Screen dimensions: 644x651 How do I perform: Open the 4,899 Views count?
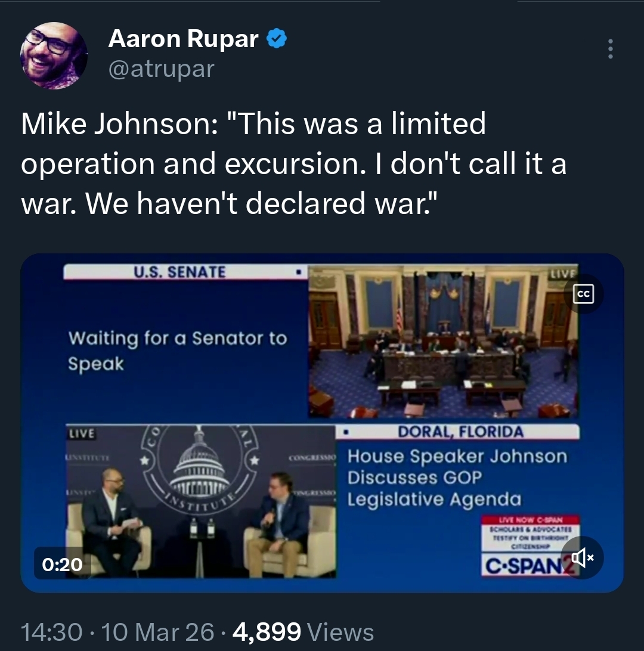303,632
